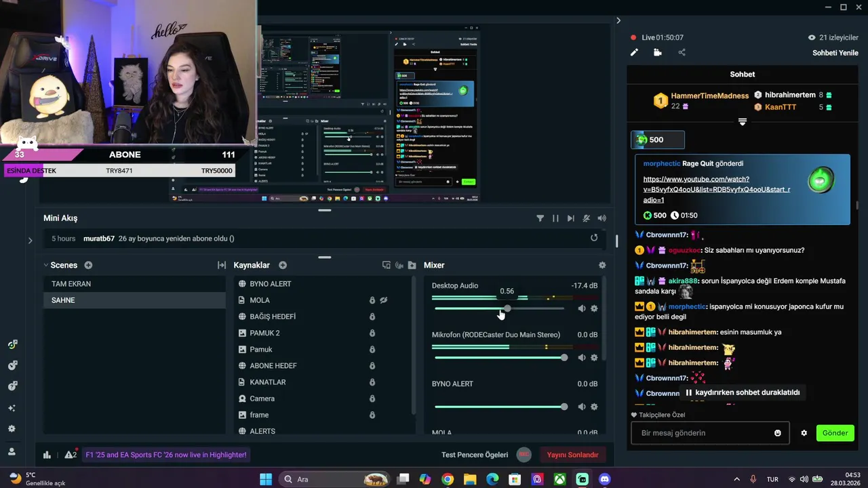Screen dimensions: 868x488
Task: Open the F1 '25 Highlighter notification banner
Action: [x=166, y=455]
